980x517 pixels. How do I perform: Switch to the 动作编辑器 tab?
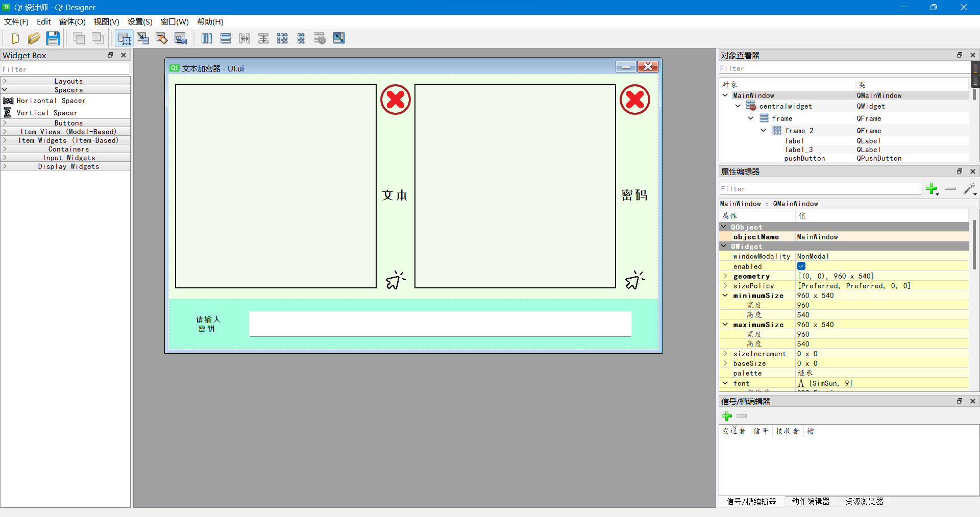(x=811, y=502)
